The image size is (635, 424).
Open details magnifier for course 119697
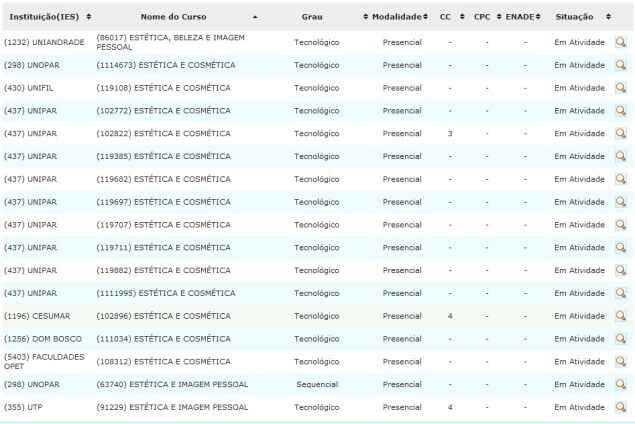[x=620, y=202]
